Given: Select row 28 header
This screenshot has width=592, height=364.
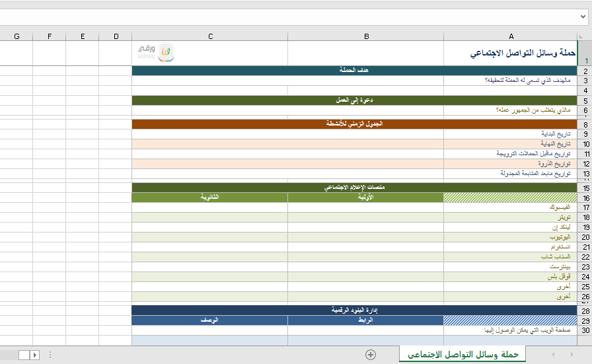Looking at the screenshot, I should pyautogui.click(x=585, y=310).
